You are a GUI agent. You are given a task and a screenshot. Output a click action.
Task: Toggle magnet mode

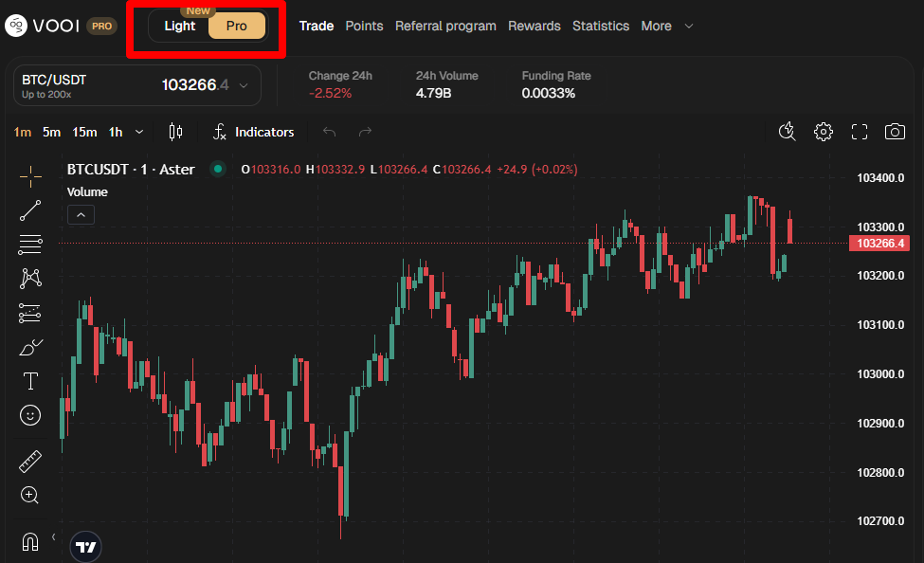pyautogui.click(x=30, y=541)
